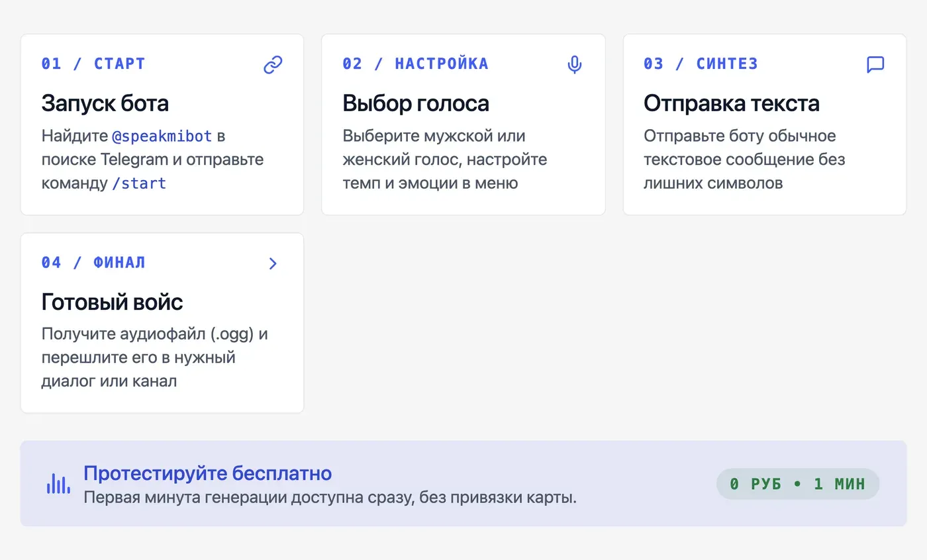Select the «Готовый войс» card title
Image resolution: width=927 pixels, height=560 pixels.
coord(112,302)
